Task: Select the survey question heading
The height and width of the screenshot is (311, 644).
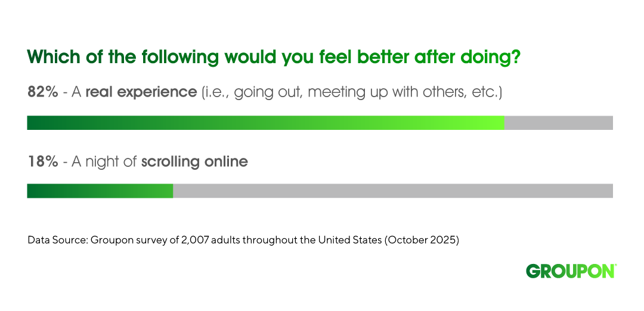Action: click(274, 58)
